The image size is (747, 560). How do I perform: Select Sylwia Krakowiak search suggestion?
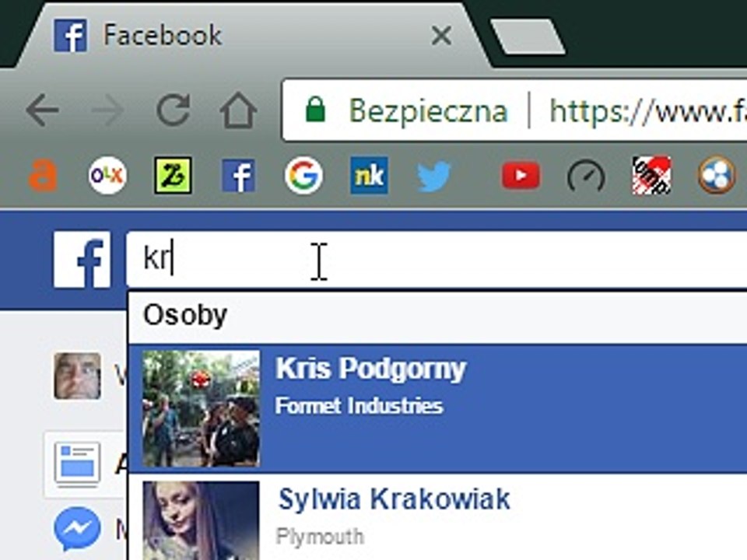tap(438, 517)
